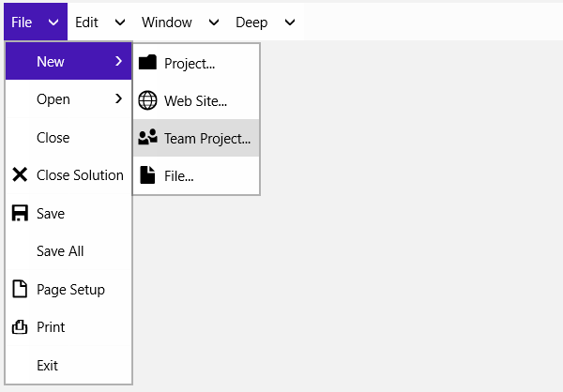Viewport: 563px width, 392px height.
Task: Select the Close menu entry
Action: (53, 138)
